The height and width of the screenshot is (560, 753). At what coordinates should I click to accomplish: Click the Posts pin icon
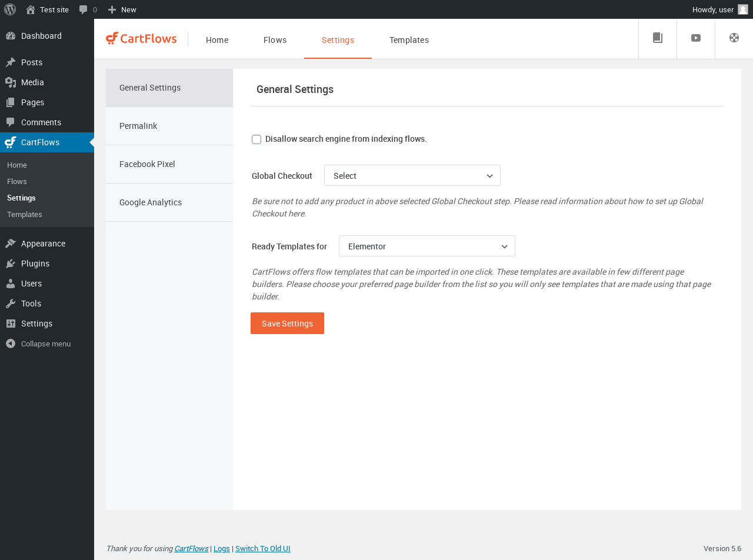pos(11,62)
